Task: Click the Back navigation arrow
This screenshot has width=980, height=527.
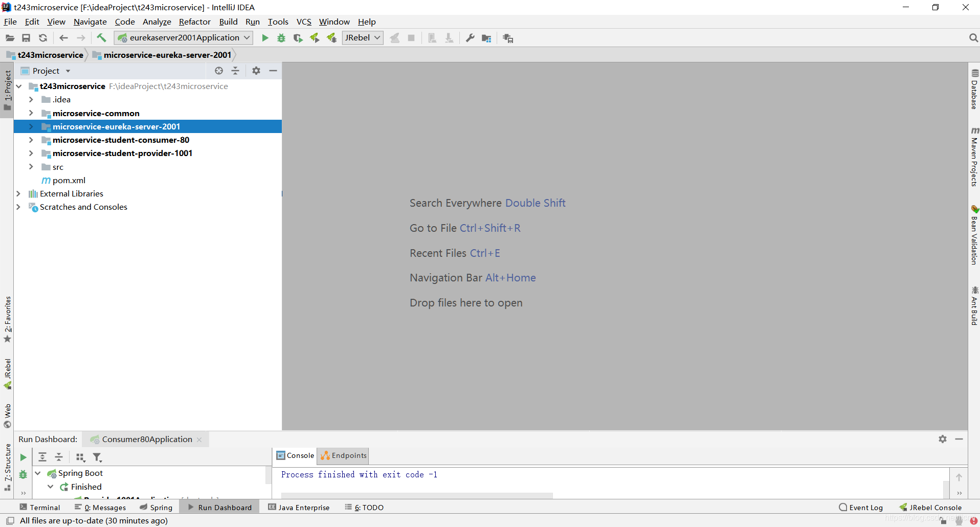Action: coord(63,38)
